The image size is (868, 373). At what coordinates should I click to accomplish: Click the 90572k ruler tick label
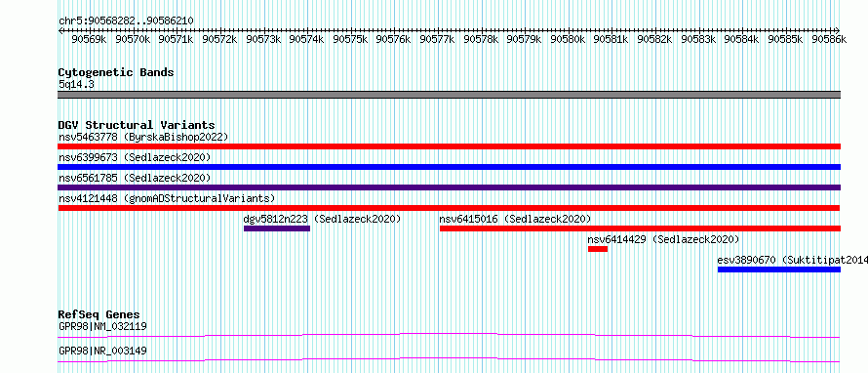[219, 39]
